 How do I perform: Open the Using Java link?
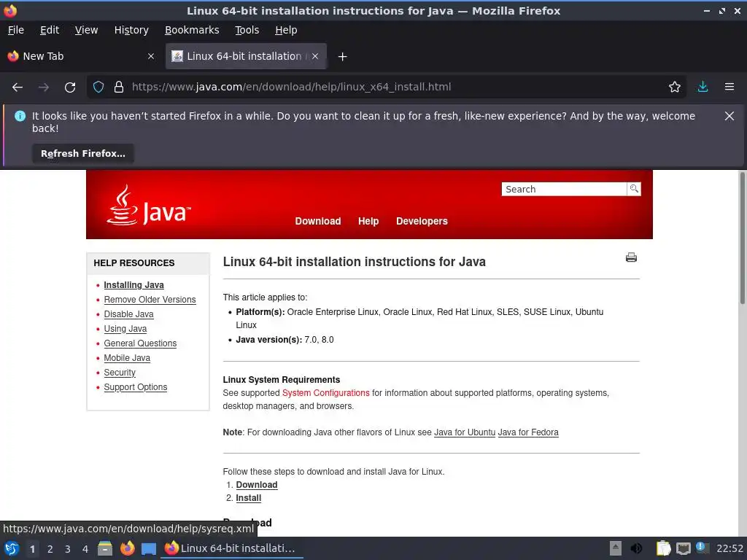pyautogui.click(x=125, y=329)
